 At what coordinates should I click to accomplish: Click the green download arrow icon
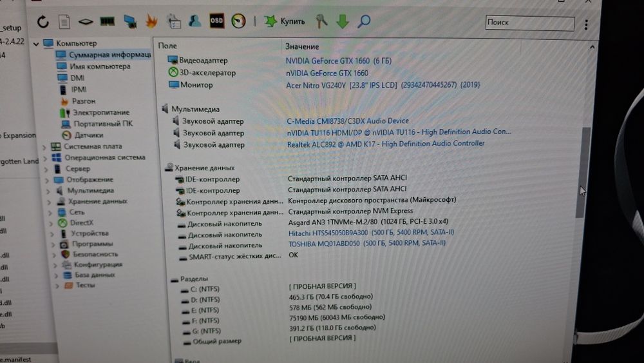pyautogui.click(x=342, y=21)
